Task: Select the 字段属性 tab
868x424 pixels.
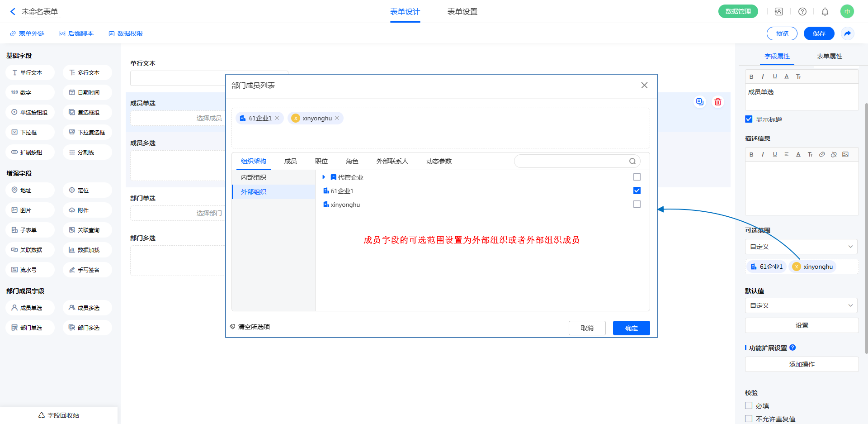Action: (777, 56)
